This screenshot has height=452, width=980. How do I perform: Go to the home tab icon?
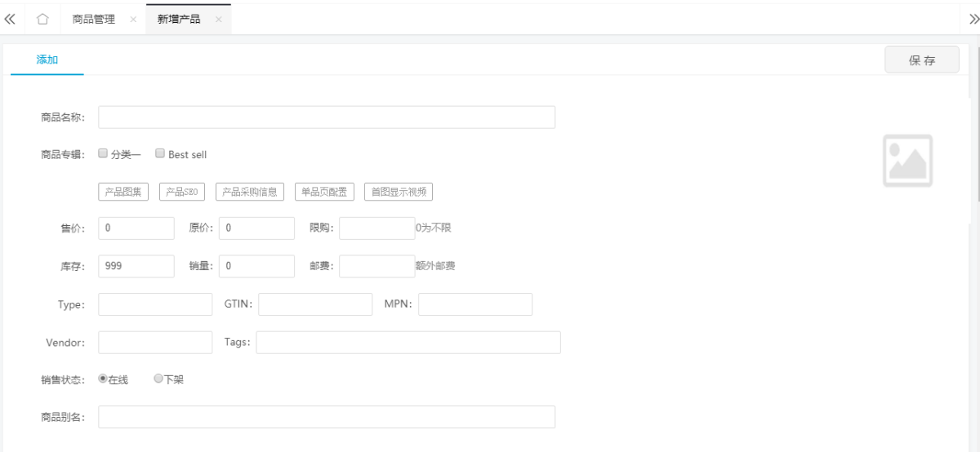click(43, 19)
